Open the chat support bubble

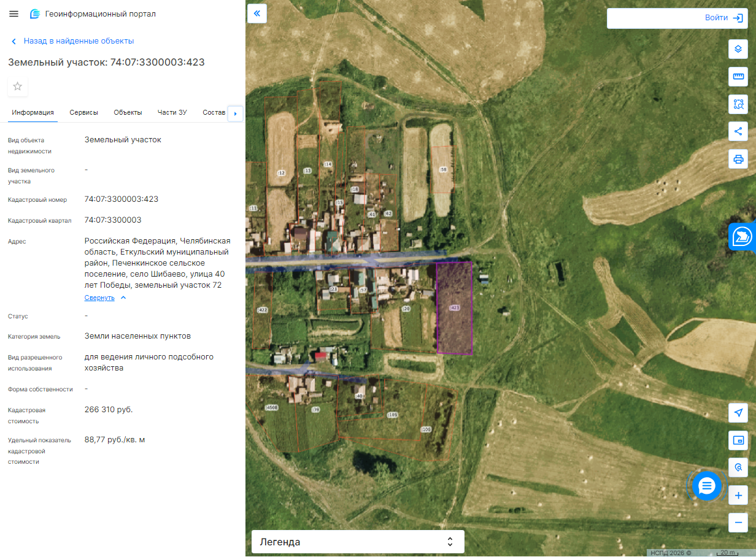pos(706,486)
